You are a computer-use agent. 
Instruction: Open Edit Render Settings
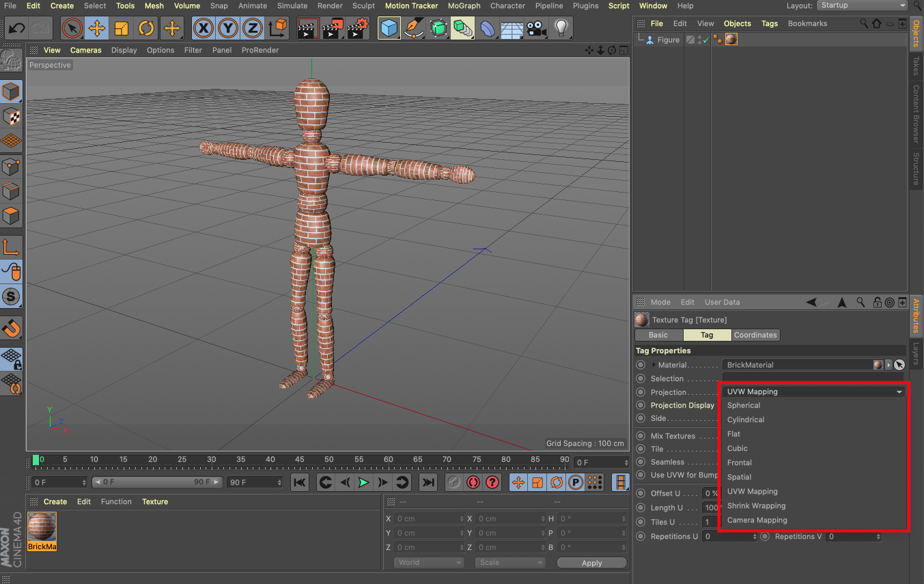click(358, 29)
